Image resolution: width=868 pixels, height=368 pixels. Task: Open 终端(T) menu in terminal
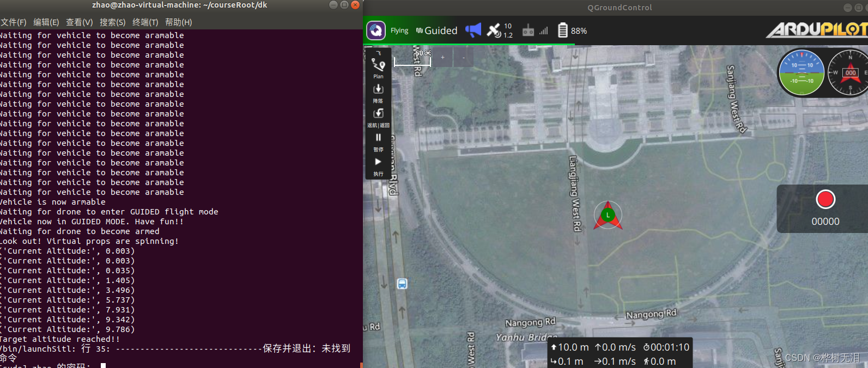[x=145, y=22]
